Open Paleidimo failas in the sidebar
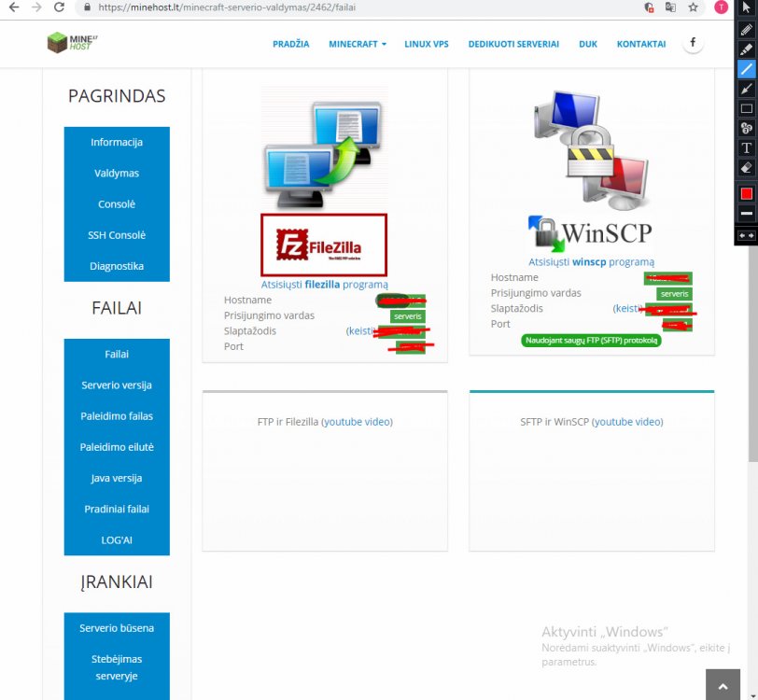Viewport: 758px width, 700px height. pyautogui.click(x=117, y=415)
